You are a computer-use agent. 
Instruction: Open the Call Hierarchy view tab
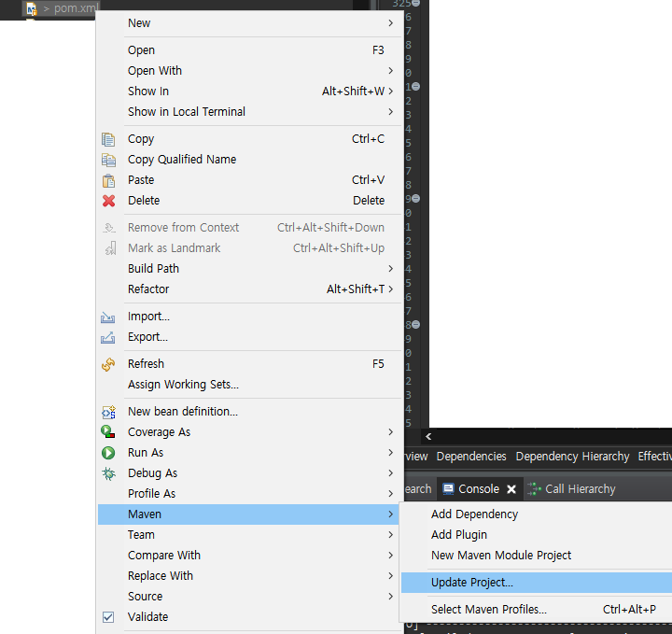coord(572,489)
